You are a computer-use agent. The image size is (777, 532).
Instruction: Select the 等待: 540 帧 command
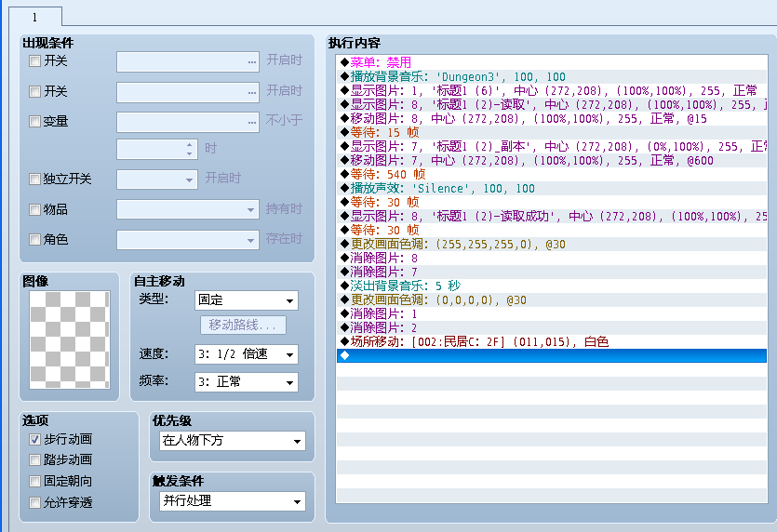[552, 174]
